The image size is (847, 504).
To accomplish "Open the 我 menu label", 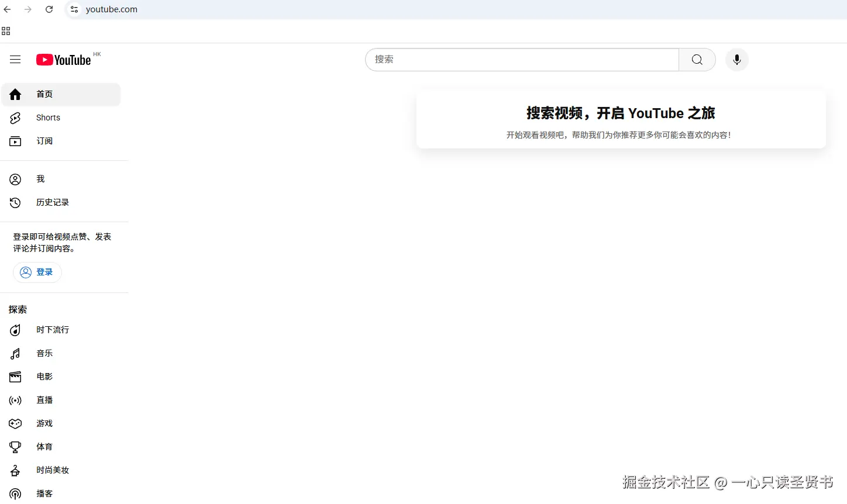I will coord(40,179).
